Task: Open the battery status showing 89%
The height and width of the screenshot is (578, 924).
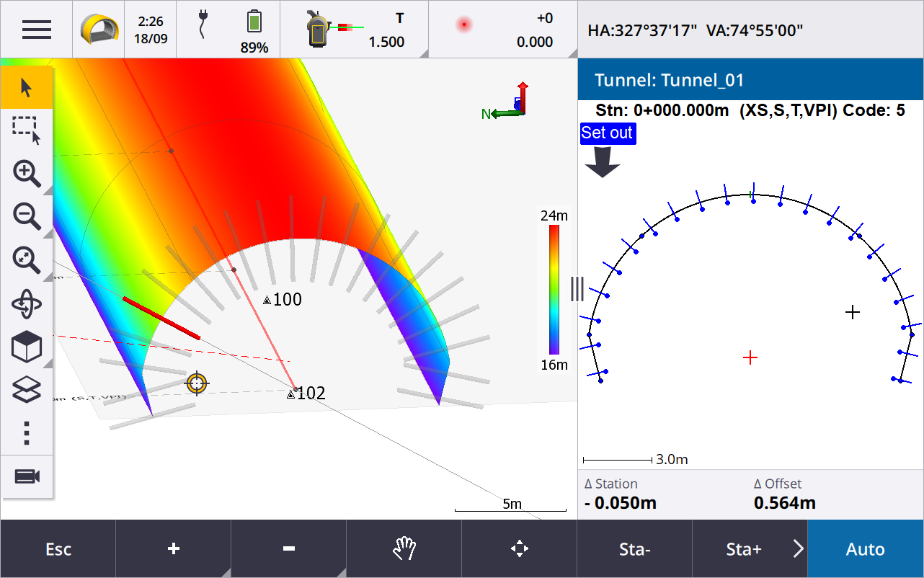Action: point(254,30)
